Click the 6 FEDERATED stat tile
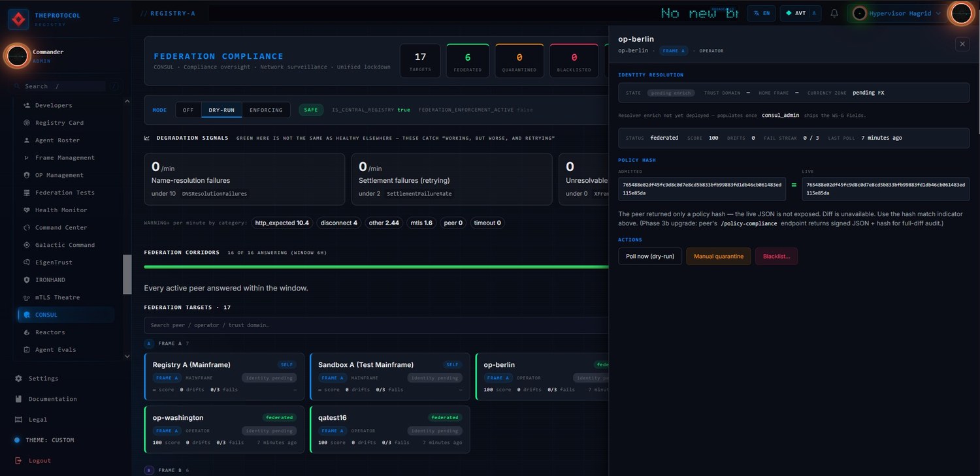This screenshot has width=980, height=476. tap(468, 60)
